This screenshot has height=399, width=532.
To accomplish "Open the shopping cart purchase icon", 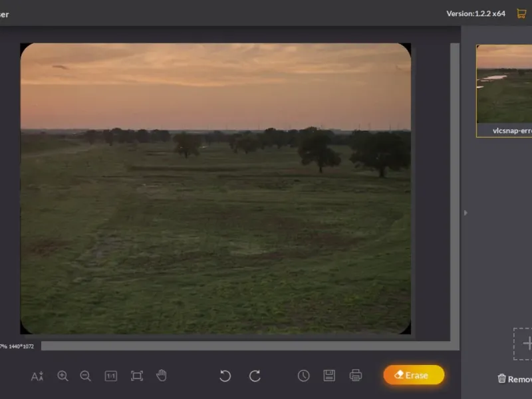I will 521,13.
